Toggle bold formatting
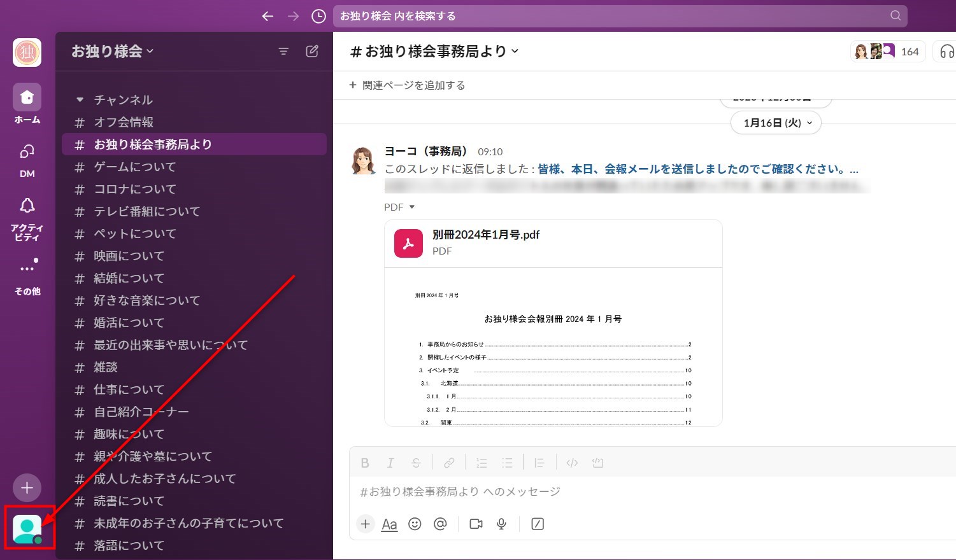956x560 pixels. click(x=365, y=463)
